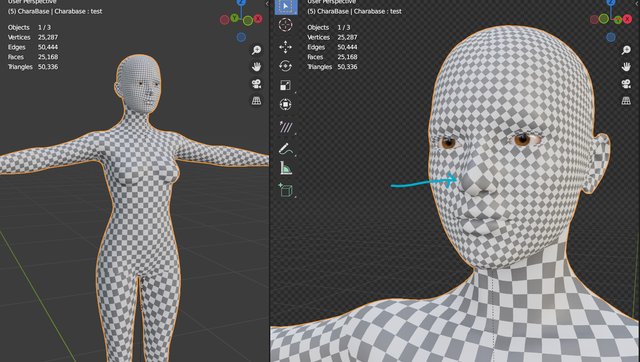Click the 'Edges 50,444' statistic in the right viewport
The width and height of the screenshot is (640, 362).
click(332, 47)
